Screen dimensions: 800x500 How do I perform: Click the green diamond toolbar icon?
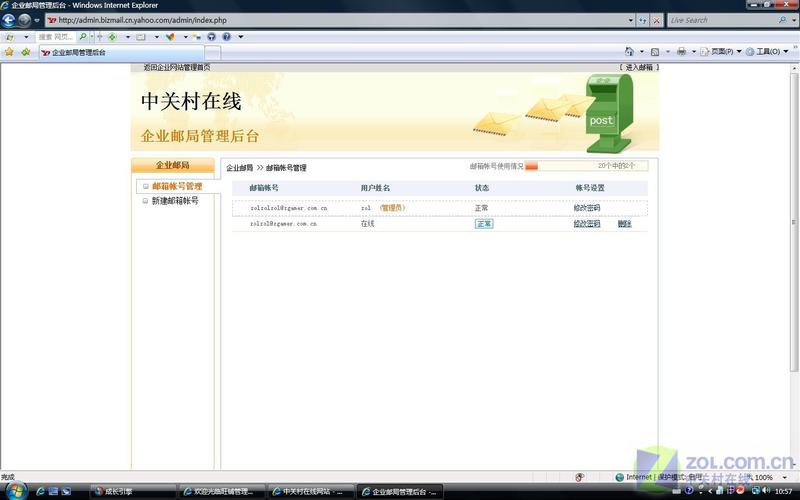pyautogui.click(x=112, y=37)
